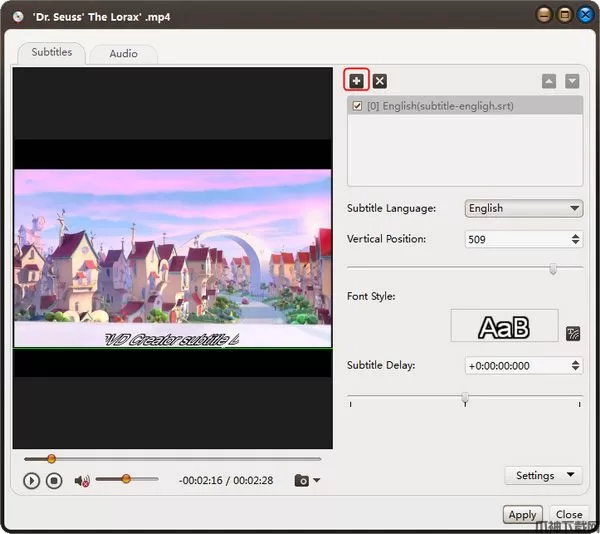The image size is (600, 534).
Task: Switch to the Audio tab
Action: coord(124,53)
